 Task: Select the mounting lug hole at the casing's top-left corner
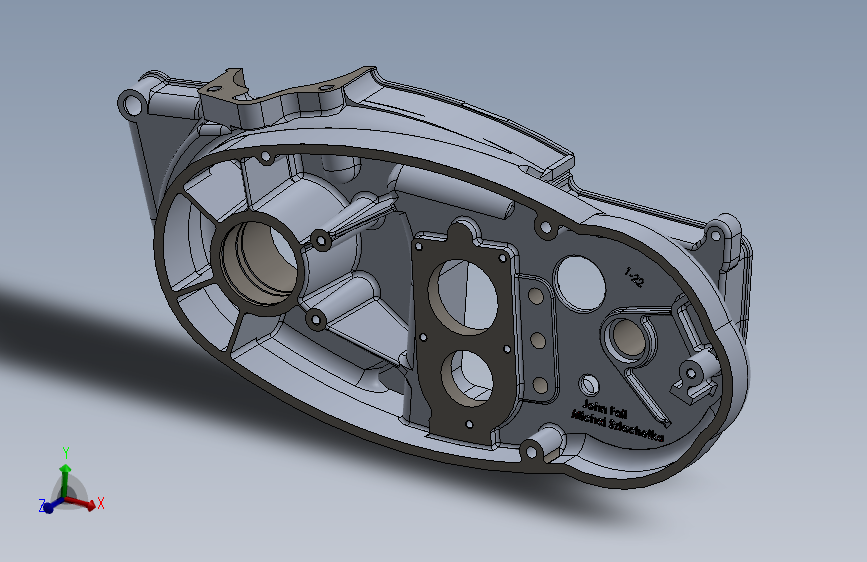click(131, 105)
